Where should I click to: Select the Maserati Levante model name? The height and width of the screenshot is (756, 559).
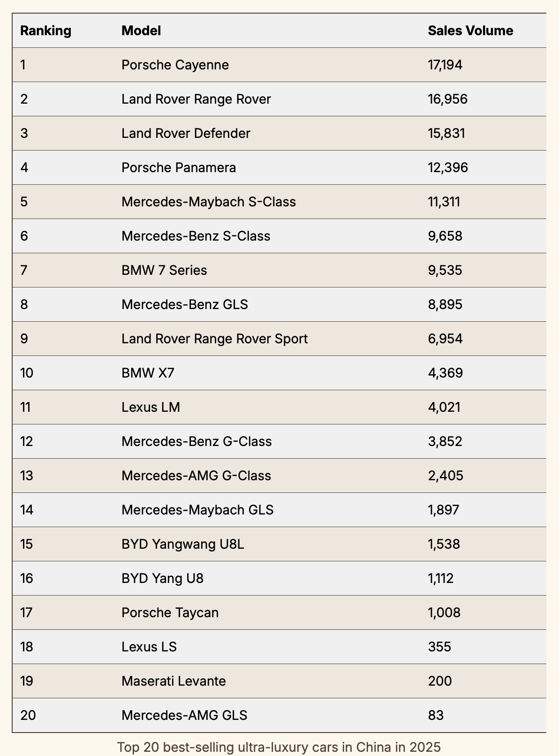[x=174, y=681]
